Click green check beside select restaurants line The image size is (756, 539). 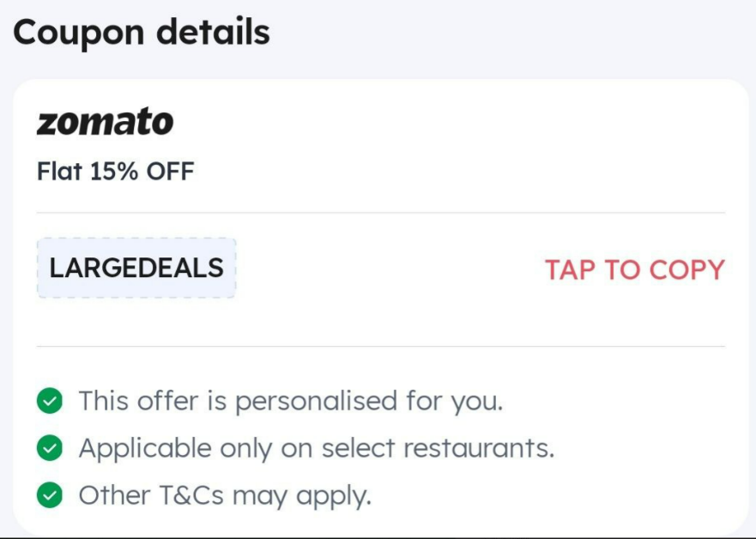pos(49,448)
